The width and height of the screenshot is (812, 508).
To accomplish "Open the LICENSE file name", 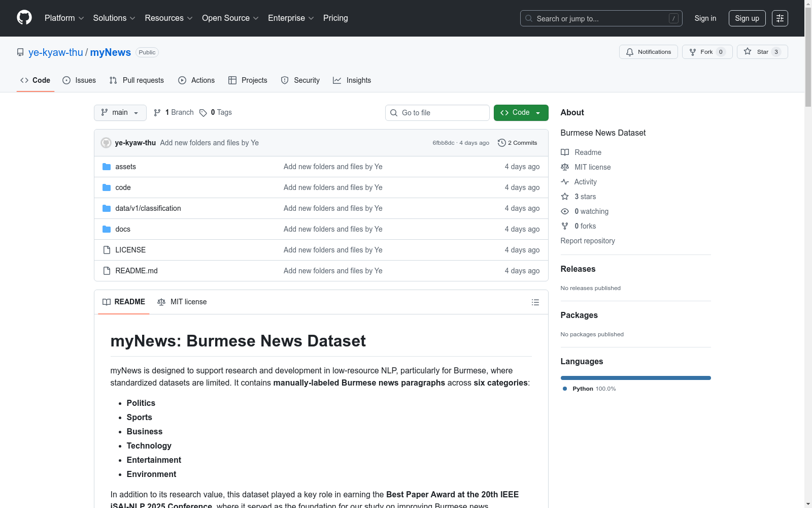I will pyautogui.click(x=130, y=250).
